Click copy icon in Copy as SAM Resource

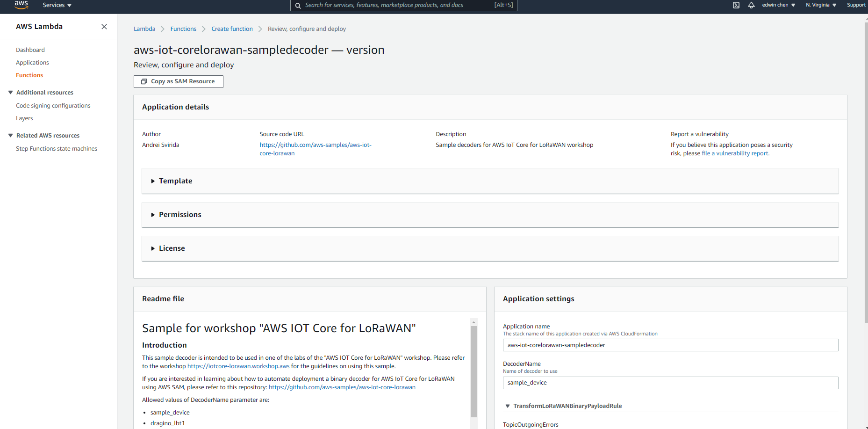pyautogui.click(x=144, y=81)
